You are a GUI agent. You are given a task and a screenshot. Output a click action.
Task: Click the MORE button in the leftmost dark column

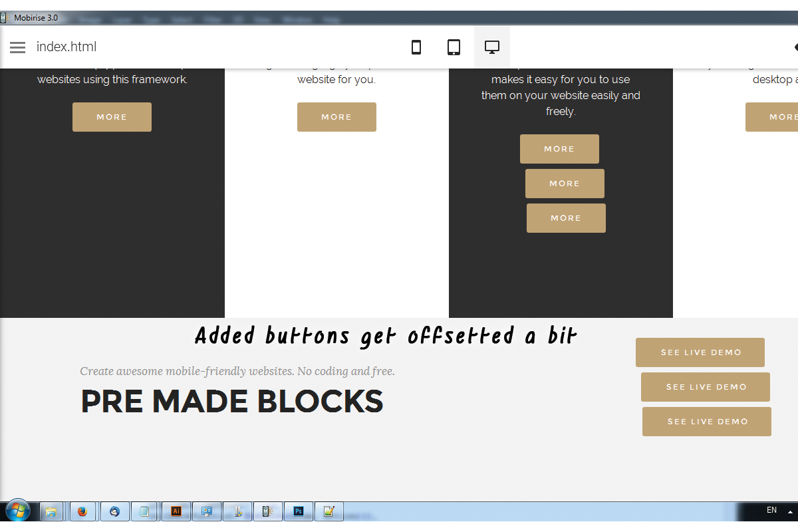[112, 116]
